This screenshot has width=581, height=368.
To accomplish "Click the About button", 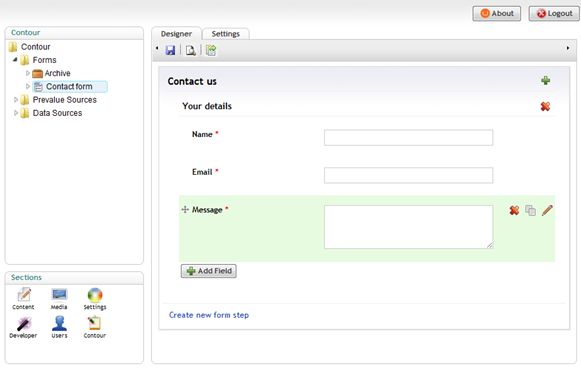I will click(x=497, y=13).
